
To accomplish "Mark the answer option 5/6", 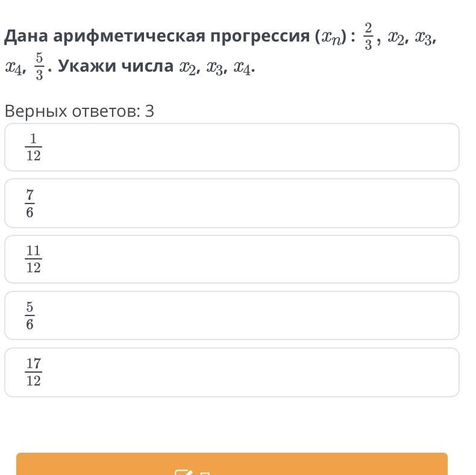I will pyautogui.click(x=232, y=315).
